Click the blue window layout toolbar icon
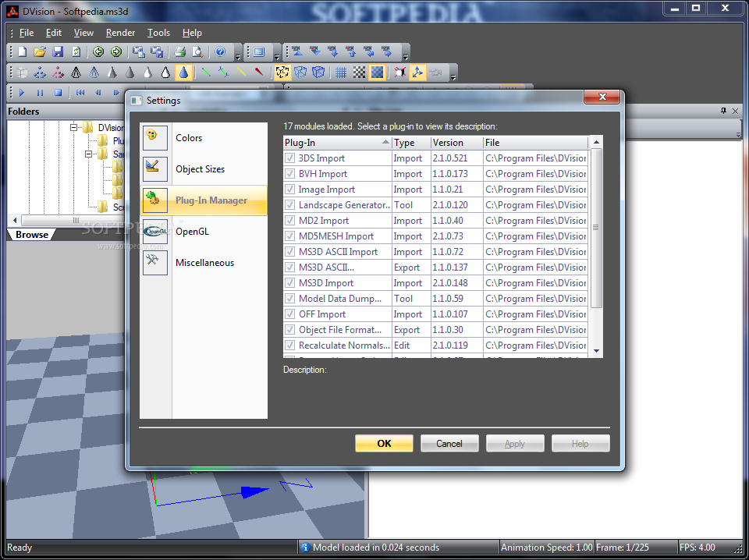Image resolution: width=749 pixels, height=560 pixels. (259, 52)
